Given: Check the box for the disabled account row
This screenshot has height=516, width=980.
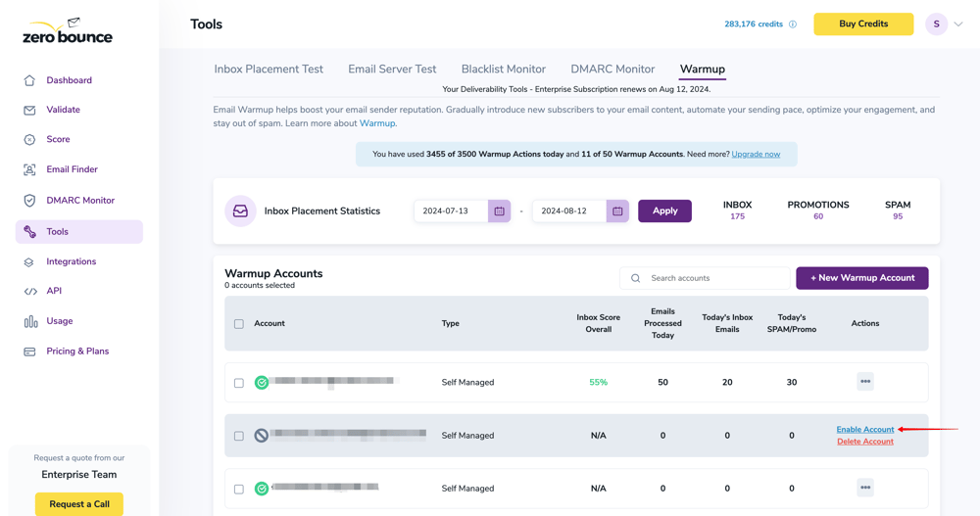Looking at the screenshot, I should click(x=239, y=436).
